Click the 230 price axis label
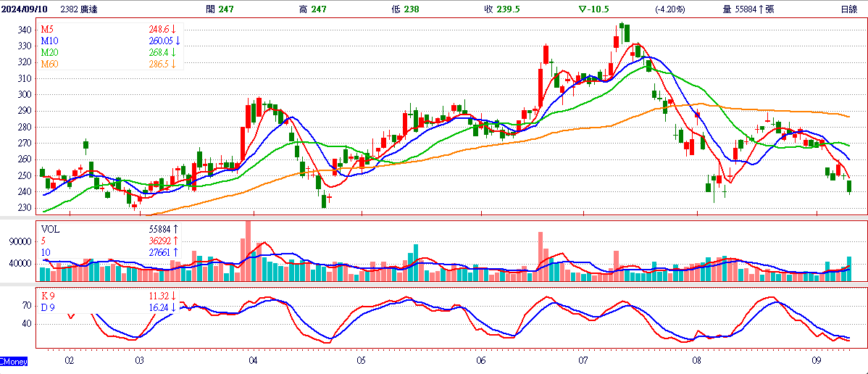 click(23, 208)
